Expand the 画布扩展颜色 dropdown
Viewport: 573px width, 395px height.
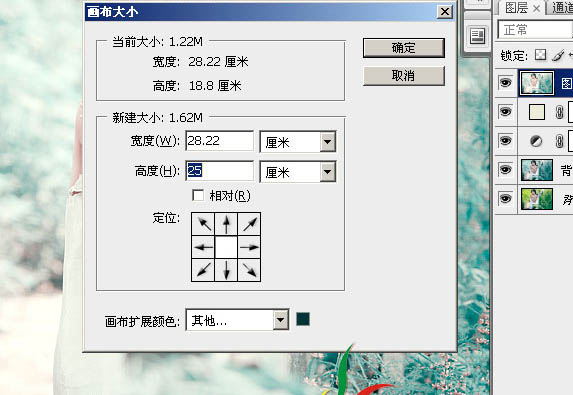tap(281, 320)
